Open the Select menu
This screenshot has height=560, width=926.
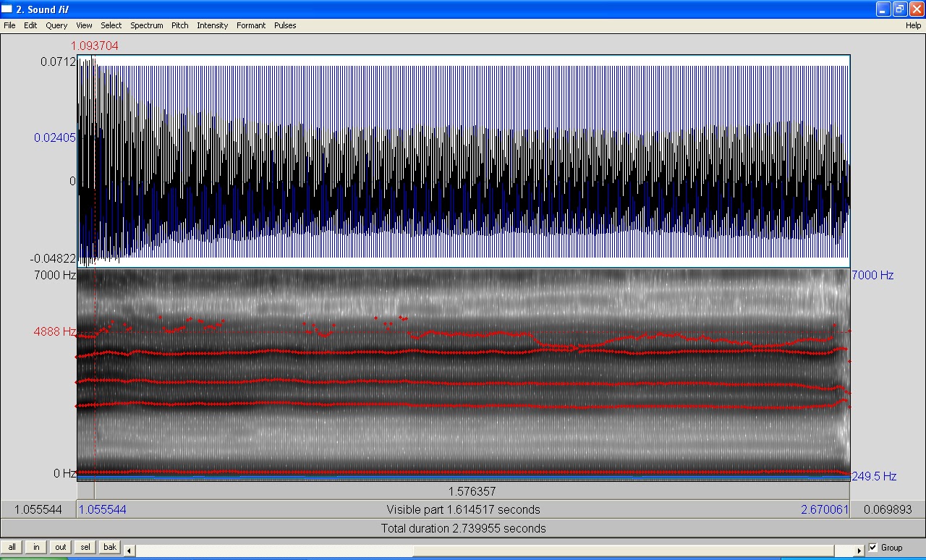(111, 25)
